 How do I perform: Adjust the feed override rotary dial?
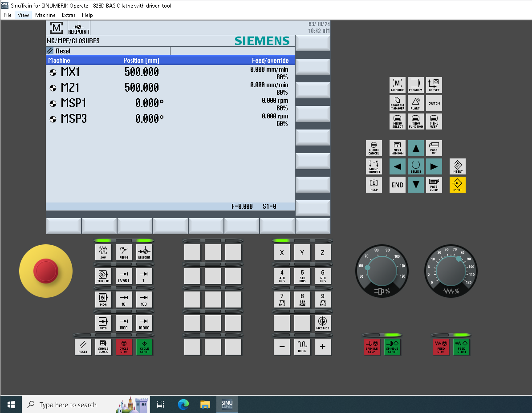pos(451,271)
